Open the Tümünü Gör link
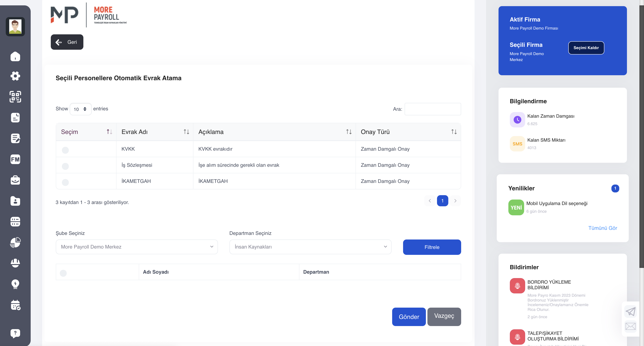 pos(602,228)
